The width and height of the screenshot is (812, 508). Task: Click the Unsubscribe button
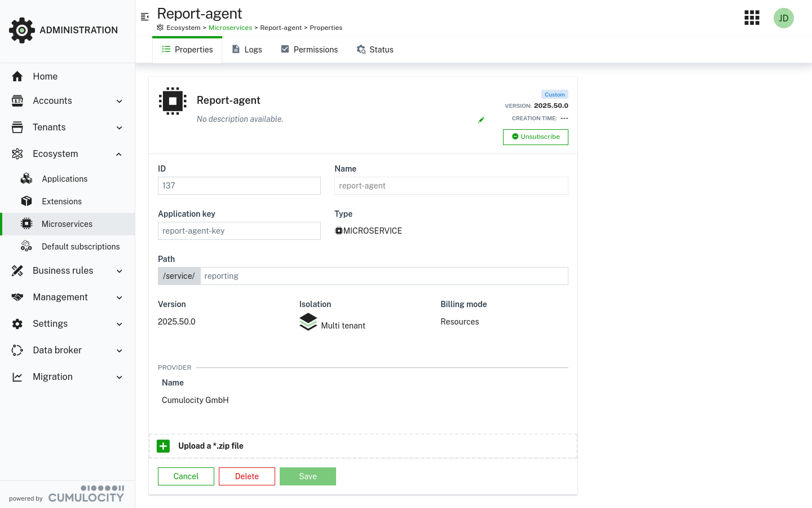535,137
